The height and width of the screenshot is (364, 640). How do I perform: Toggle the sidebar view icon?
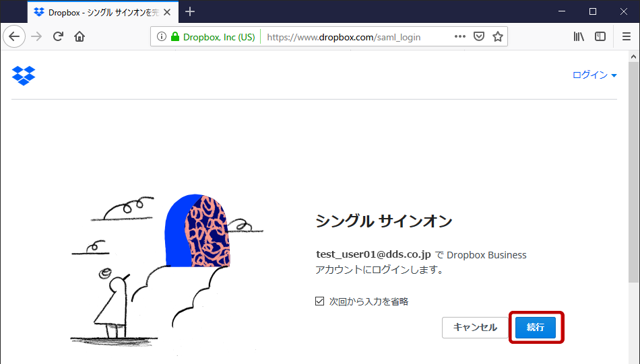point(600,37)
